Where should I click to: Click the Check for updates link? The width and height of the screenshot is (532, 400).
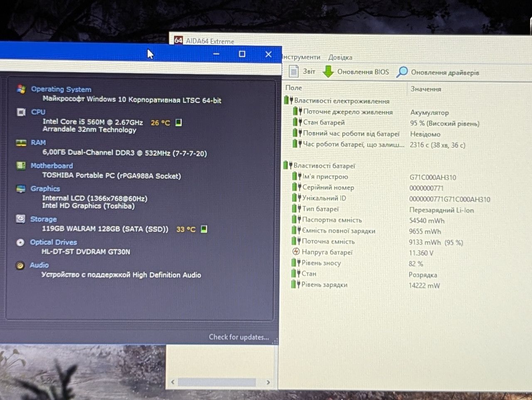tap(239, 337)
